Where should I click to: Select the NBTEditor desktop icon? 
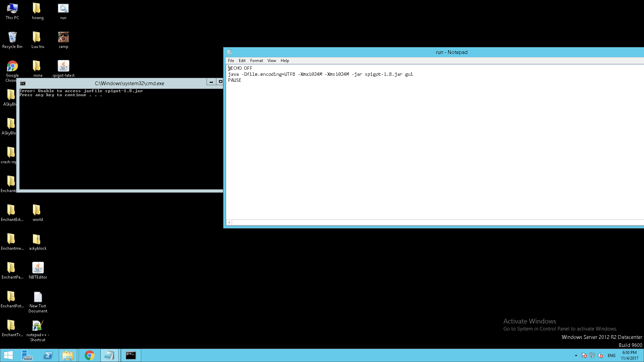pos(38,268)
